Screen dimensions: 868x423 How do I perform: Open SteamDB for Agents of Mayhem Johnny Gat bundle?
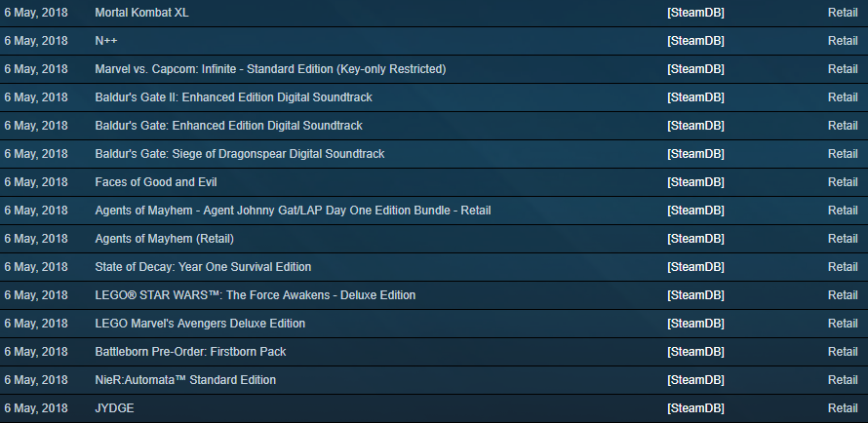(695, 210)
